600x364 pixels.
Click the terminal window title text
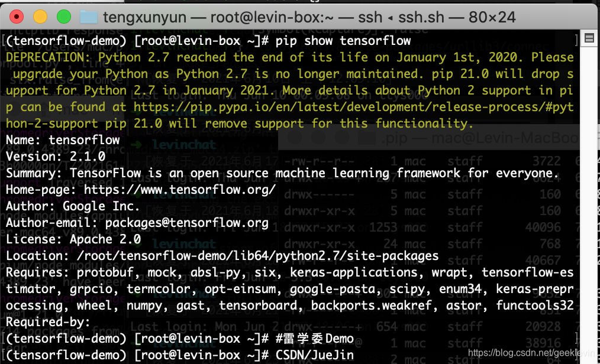309,17
